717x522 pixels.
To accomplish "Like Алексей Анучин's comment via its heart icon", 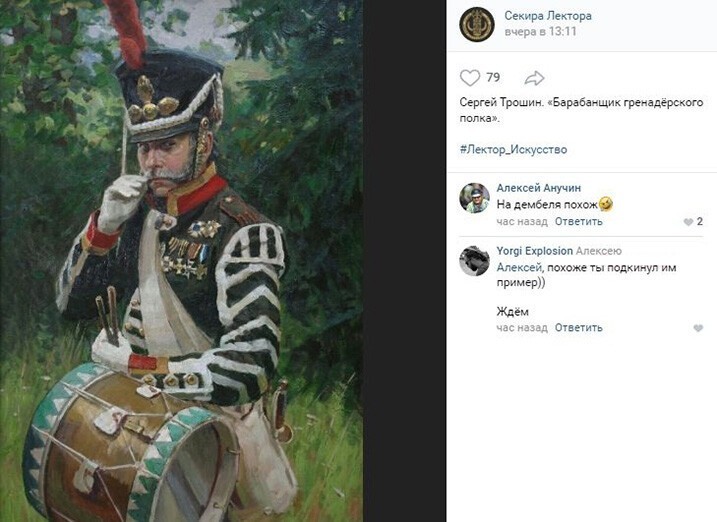I will click(688, 222).
